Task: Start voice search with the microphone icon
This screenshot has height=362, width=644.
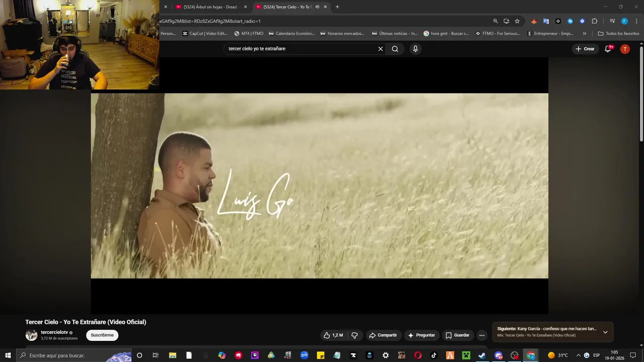Action: click(415, 49)
